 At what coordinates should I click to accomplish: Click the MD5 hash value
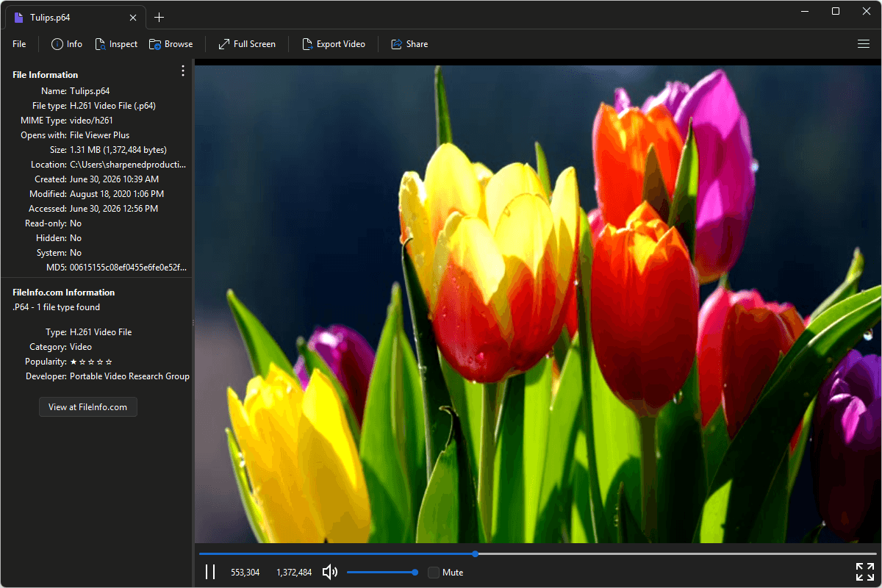click(x=128, y=268)
